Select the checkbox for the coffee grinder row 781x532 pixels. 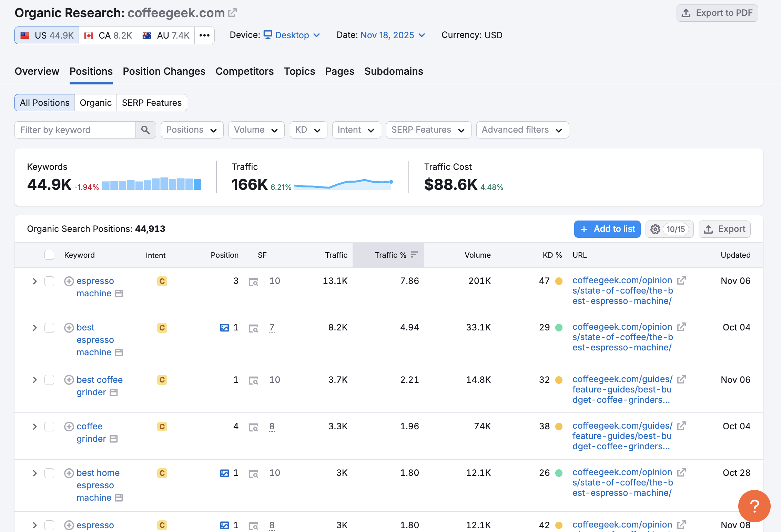[49, 427]
